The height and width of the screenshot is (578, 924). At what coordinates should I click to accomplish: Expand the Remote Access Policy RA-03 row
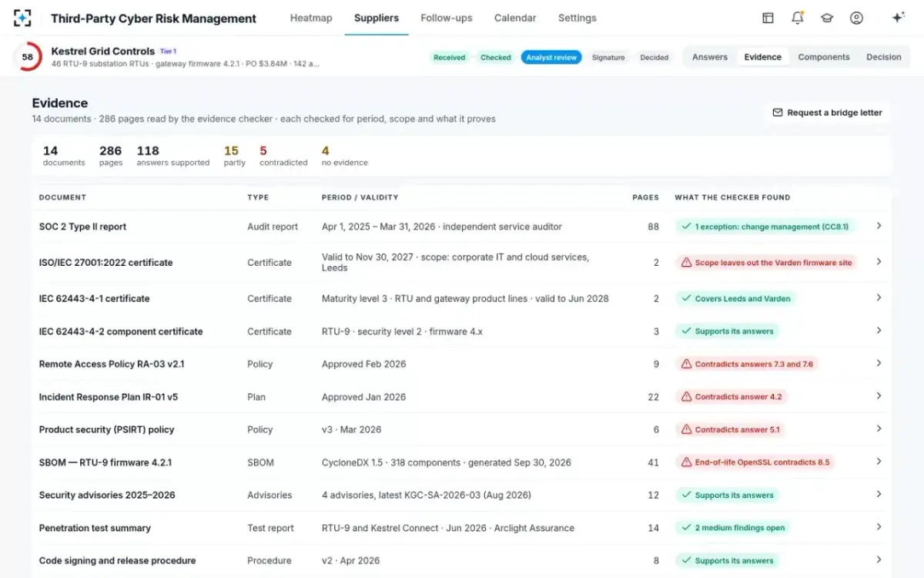(879, 363)
